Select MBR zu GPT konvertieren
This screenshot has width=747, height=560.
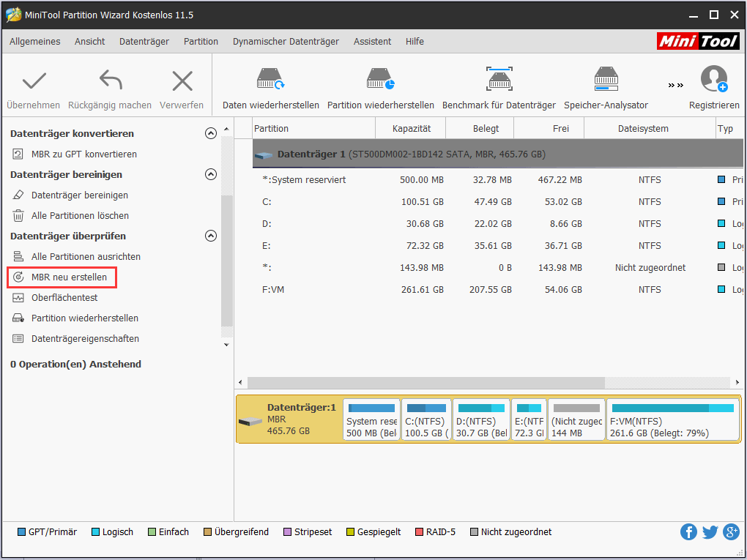(83, 154)
